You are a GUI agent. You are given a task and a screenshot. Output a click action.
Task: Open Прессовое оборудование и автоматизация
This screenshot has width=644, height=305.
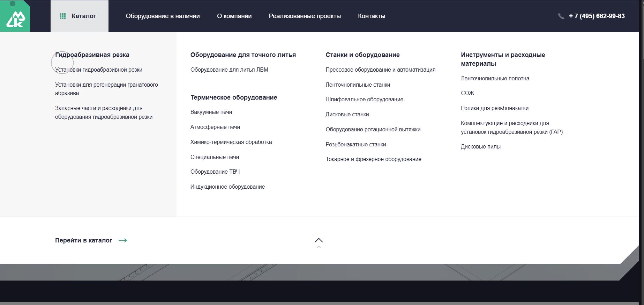pyautogui.click(x=380, y=70)
